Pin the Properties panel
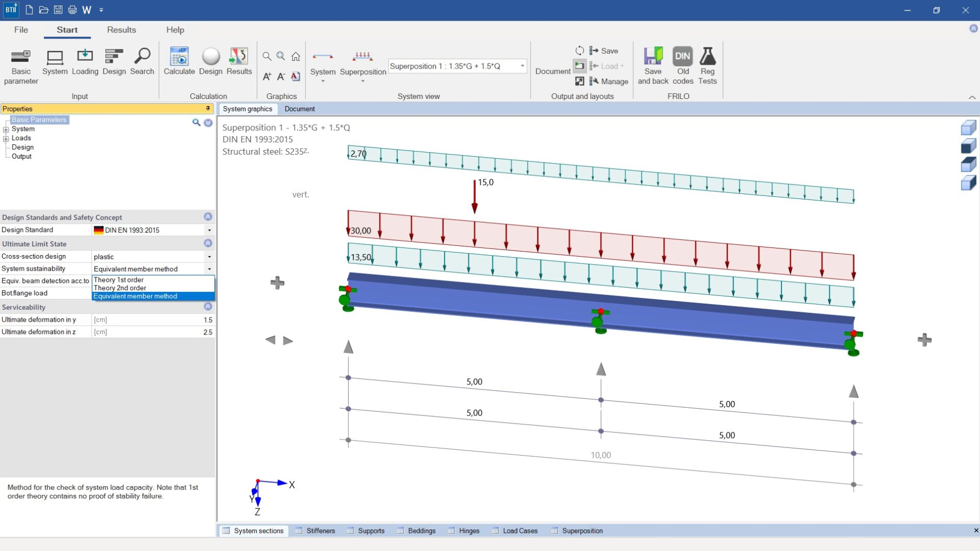Screen dimensions: 980x551 point(207,108)
